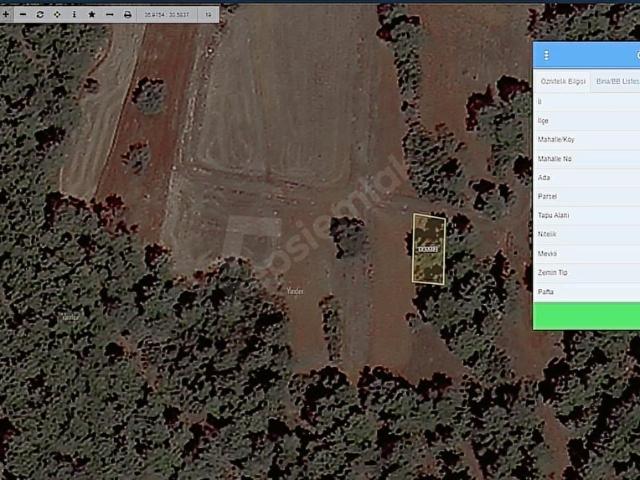Select the highlighted yellow parcel on map
This screenshot has height=480, width=640.
coord(429,249)
